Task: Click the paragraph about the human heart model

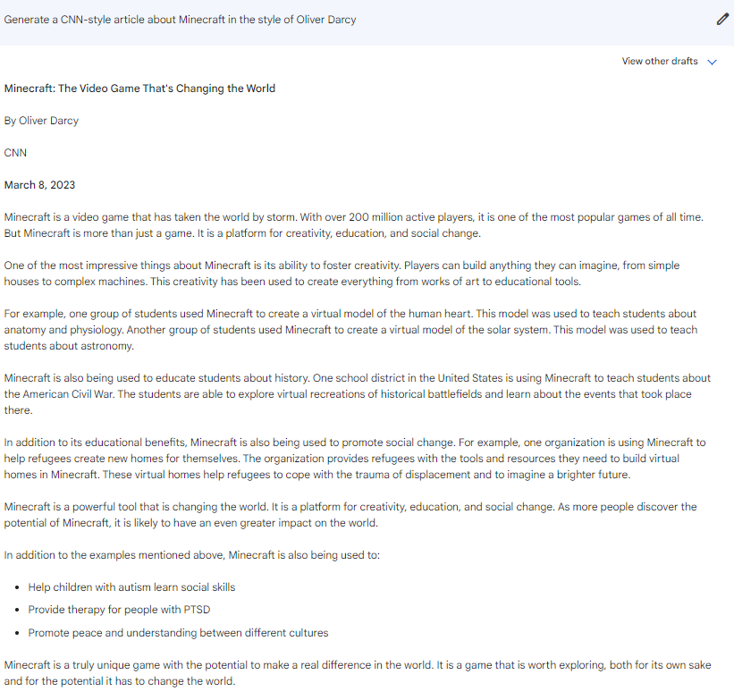Action: pyautogui.click(x=350, y=330)
